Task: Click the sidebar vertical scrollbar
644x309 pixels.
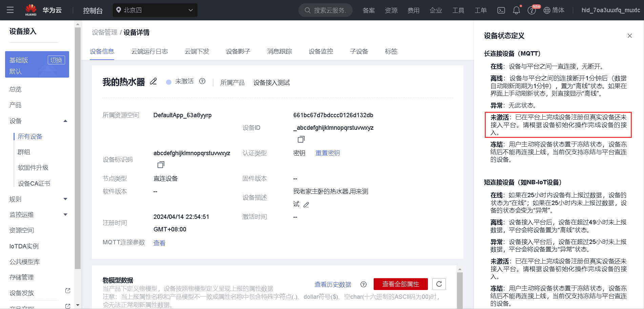Action: tap(78, 148)
